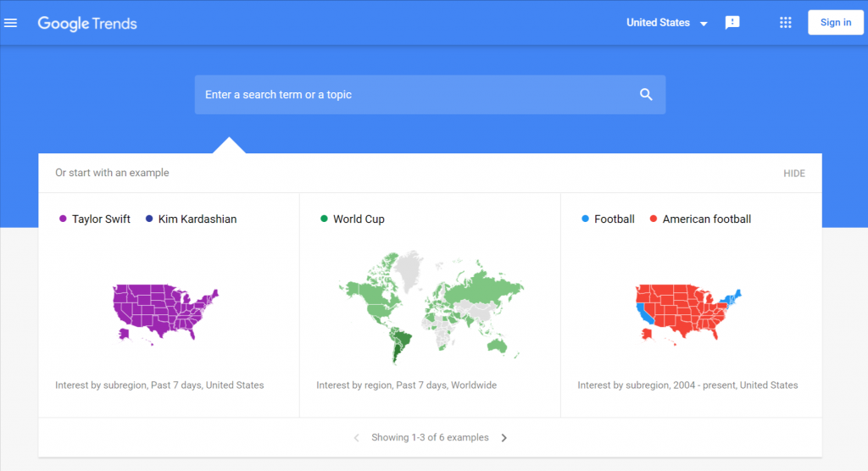Click the Football label
Image resolution: width=868 pixels, height=471 pixels.
tap(615, 219)
